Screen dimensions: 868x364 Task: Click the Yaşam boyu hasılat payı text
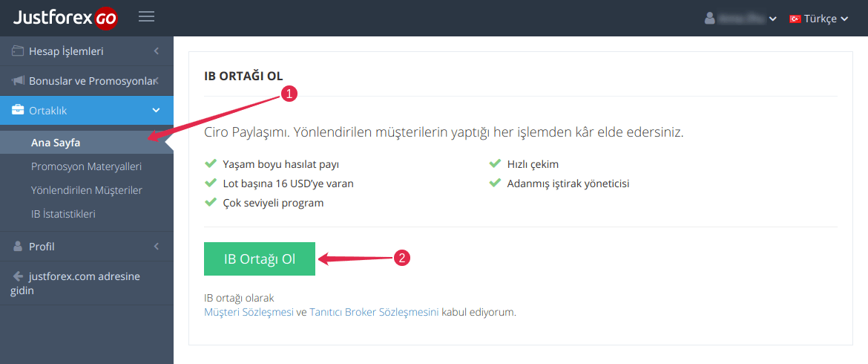coord(280,165)
